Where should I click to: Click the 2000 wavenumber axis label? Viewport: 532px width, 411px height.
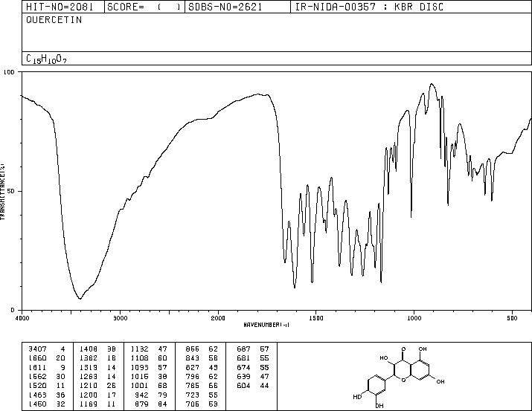click(218, 318)
